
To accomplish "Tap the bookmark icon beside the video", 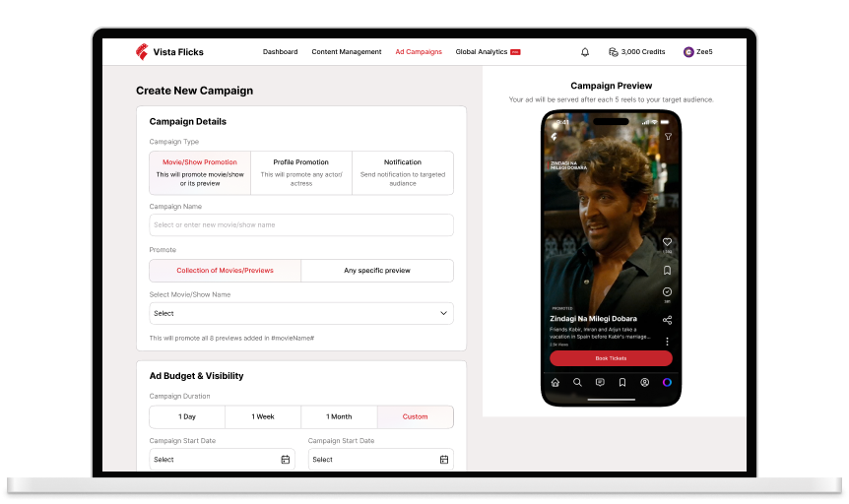I will click(667, 270).
